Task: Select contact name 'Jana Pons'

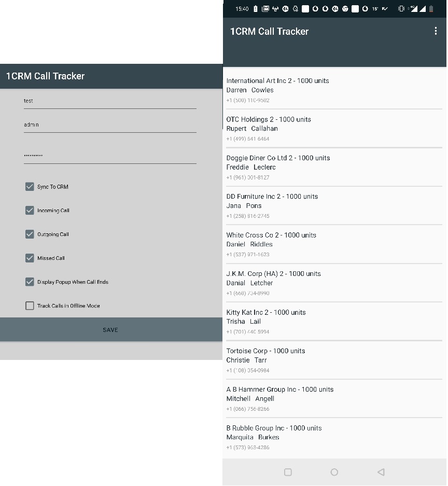Action: click(244, 206)
